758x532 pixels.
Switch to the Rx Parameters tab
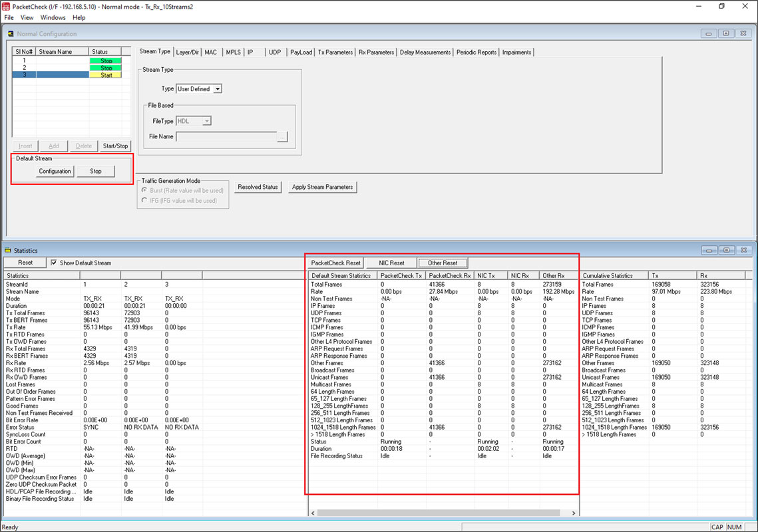click(376, 52)
